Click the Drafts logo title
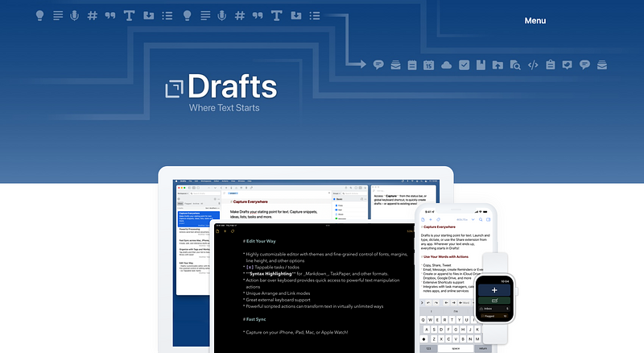The height and width of the screenshot is (353, 644). (233, 86)
